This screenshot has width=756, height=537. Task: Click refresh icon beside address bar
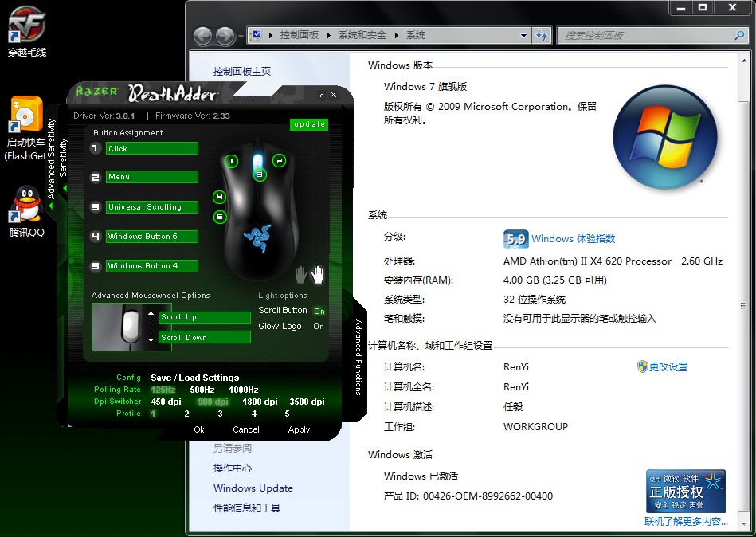542,35
